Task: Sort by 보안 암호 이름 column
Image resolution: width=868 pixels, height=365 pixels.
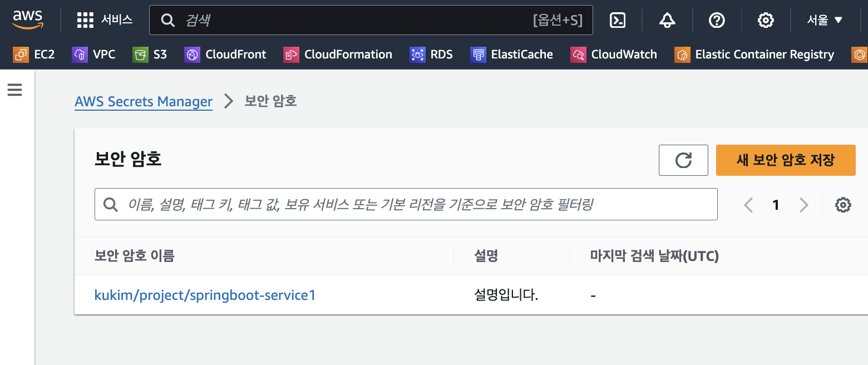Action: [135, 256]
